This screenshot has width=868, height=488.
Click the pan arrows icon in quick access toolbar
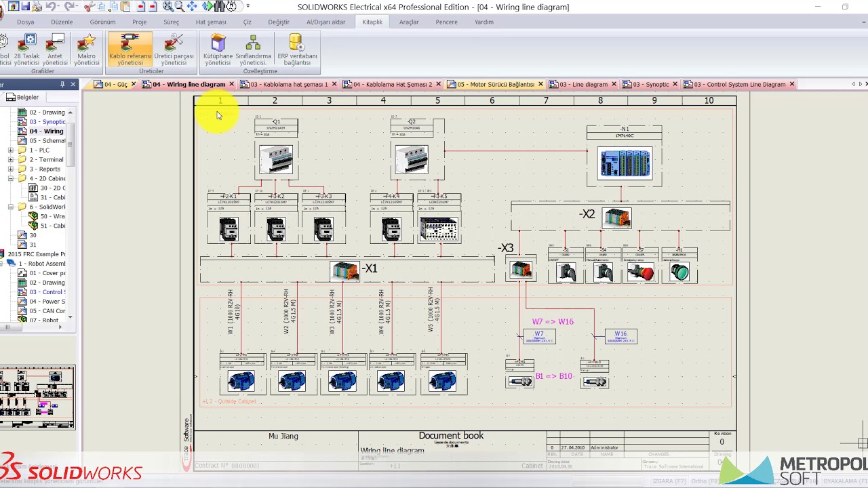point(193,7)
